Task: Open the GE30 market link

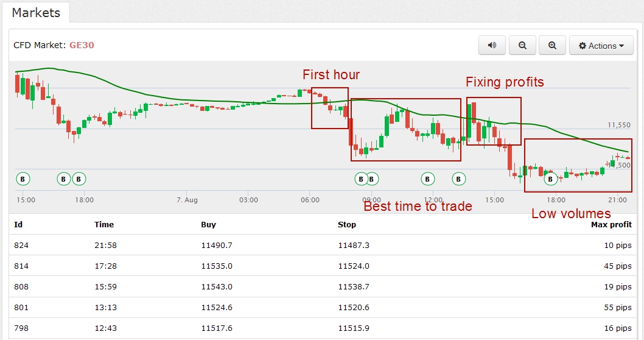Action: pyautogui.click(x=82, y=45)
